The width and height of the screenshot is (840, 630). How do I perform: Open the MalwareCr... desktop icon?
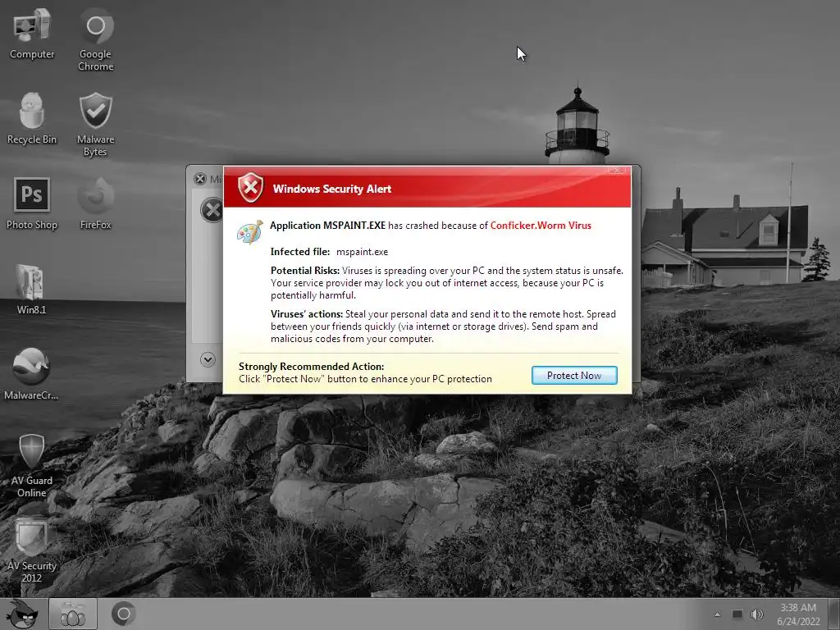click(31, 374)
